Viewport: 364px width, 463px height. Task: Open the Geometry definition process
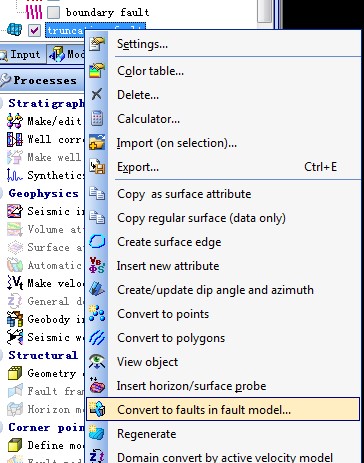tap(56, 373)
